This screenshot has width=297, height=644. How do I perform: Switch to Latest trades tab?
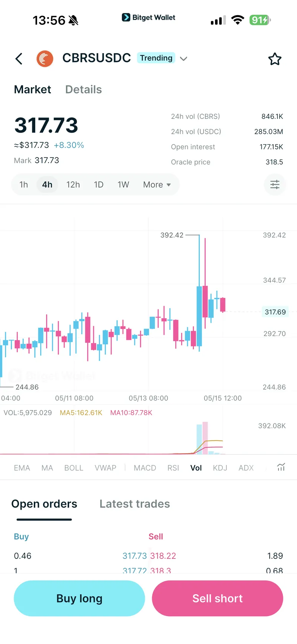pos(135,504)
